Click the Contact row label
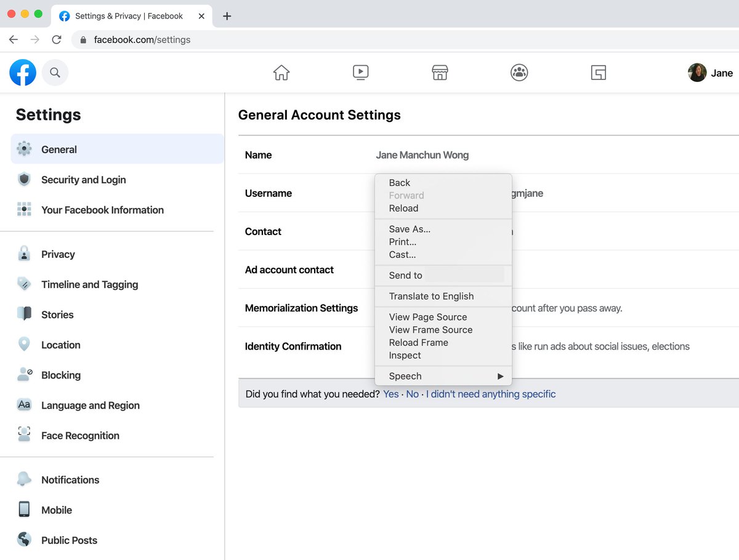Image resolution: width=739 pixels, height=560 pixels. (263, 231)
